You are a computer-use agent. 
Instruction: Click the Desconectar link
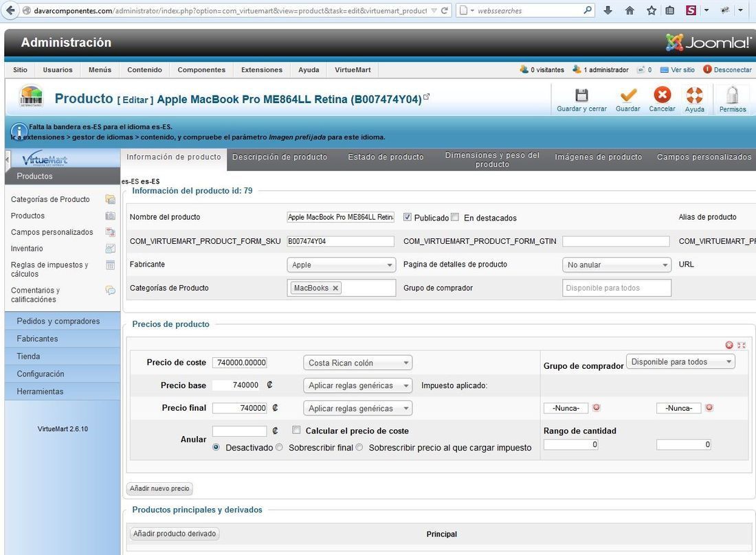(728, 70)
